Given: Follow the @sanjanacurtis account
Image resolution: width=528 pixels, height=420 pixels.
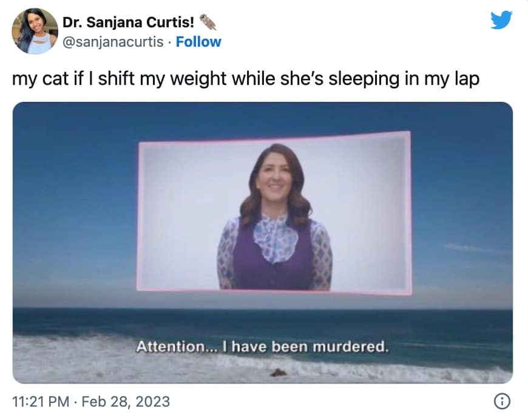Looking at the screenshot, I should (198, 42).
